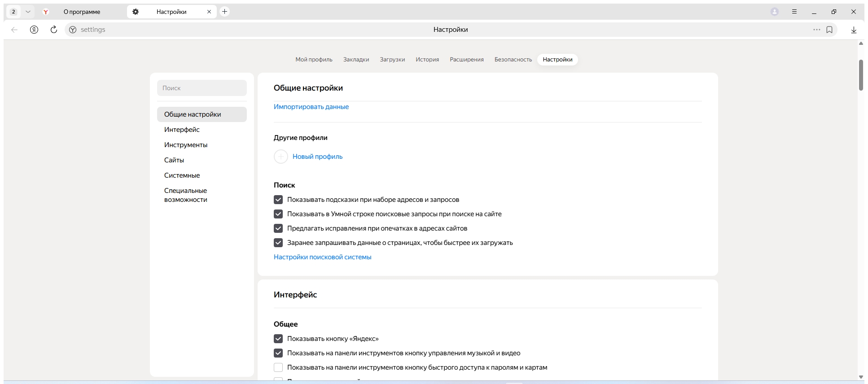Click the scrollbar down arrow

click(861, 377)
